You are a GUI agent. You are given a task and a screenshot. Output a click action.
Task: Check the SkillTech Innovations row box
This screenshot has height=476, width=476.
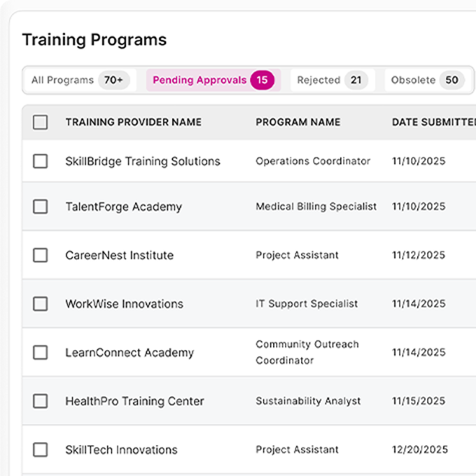pyautogui.click(x=41, y=450)
